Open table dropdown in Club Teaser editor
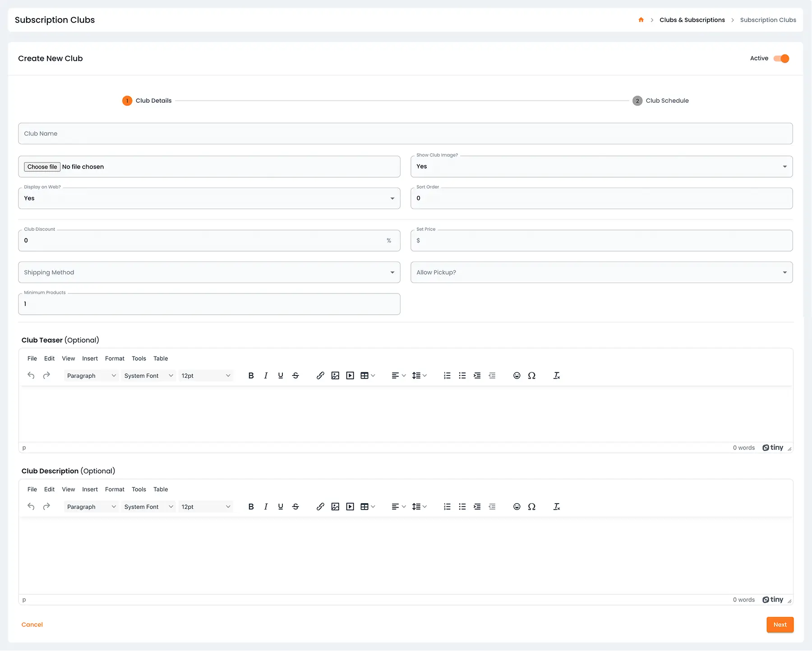This screenshot has height=651, width=812. [368, 376]
